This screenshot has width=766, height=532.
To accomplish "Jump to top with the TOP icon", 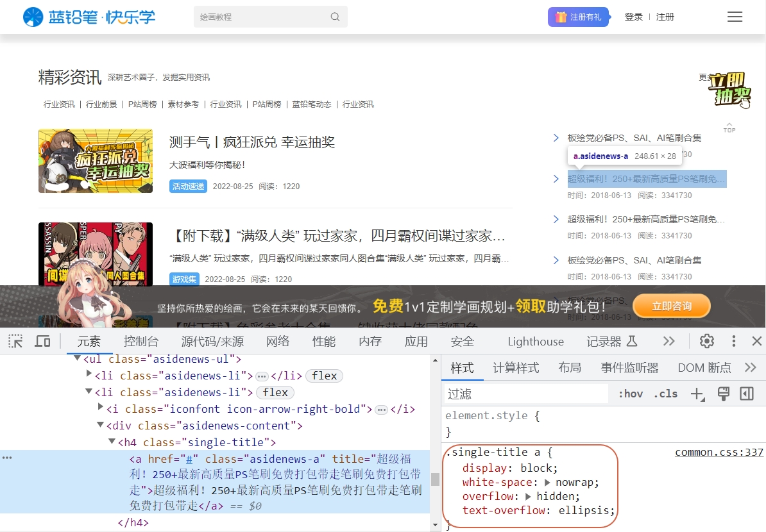I will pyautogui.click(x=729, y=128).
